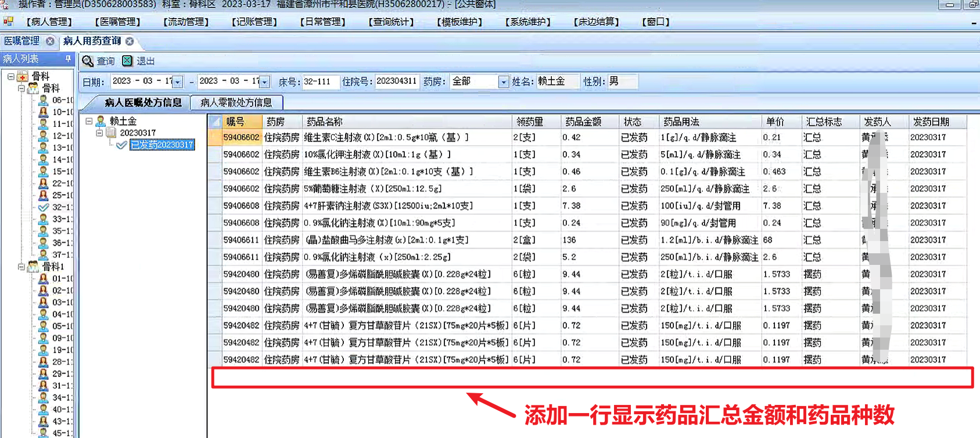Open the 药房 pharmacy dropdown
The image size is (980, 438).
[503, 82]
